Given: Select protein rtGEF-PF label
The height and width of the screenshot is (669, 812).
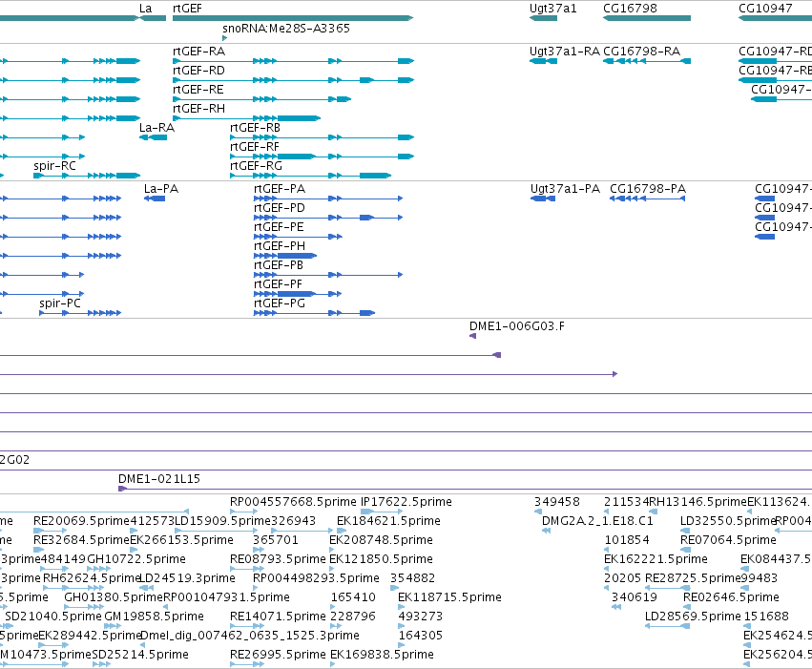Looking at the screenshot, I should (278, 284).
